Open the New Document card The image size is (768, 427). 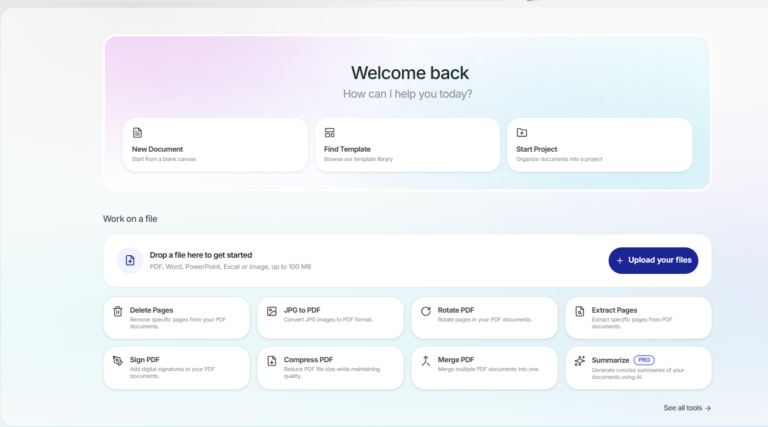pos(215,145)
